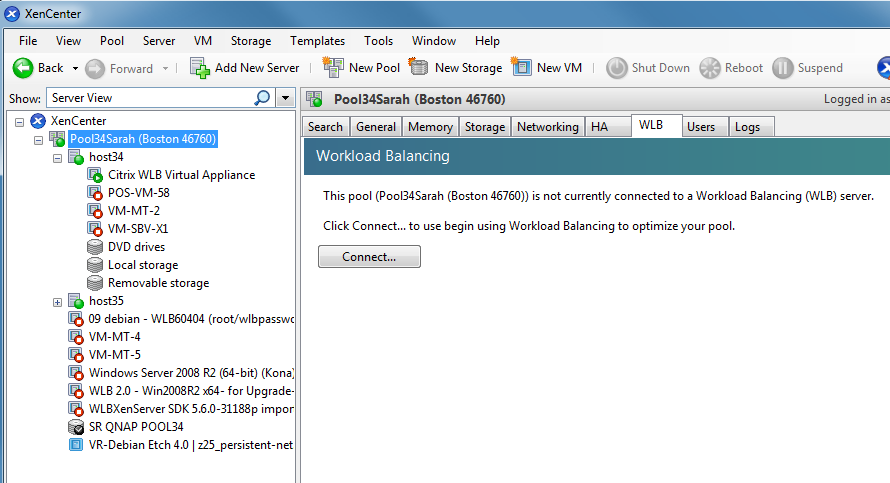Click the New Storage toolbar icon

coord(418,68)
